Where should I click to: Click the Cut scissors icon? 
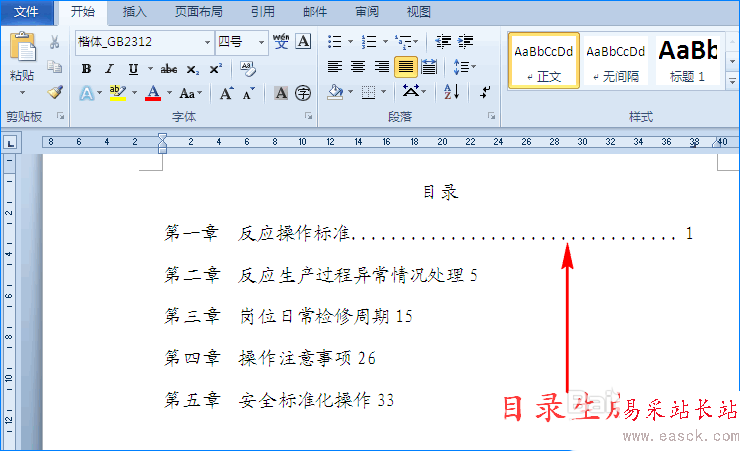(x=54, y=42)
